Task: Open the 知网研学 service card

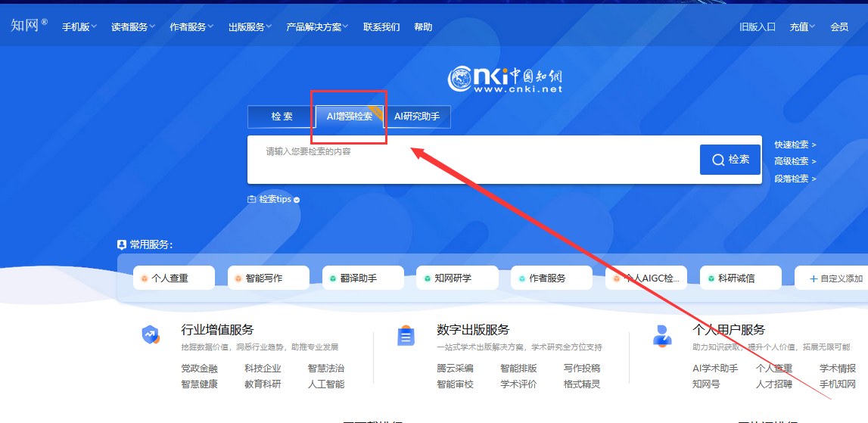Action: 458,278
